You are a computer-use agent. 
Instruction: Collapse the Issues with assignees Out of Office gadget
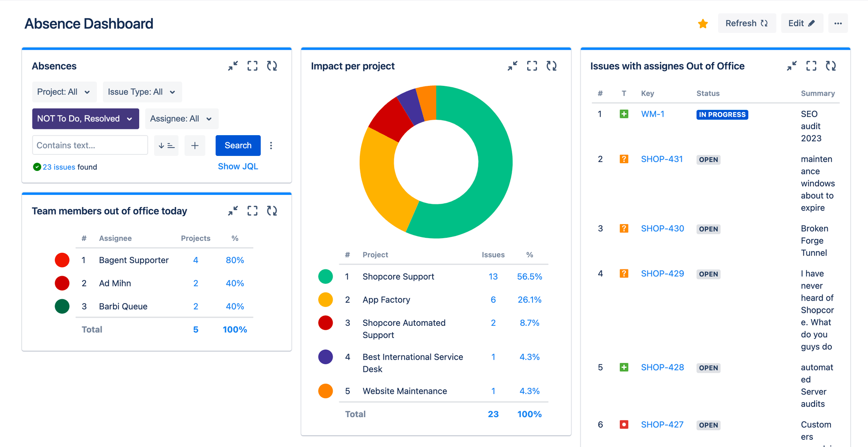(x=791, y=66)
